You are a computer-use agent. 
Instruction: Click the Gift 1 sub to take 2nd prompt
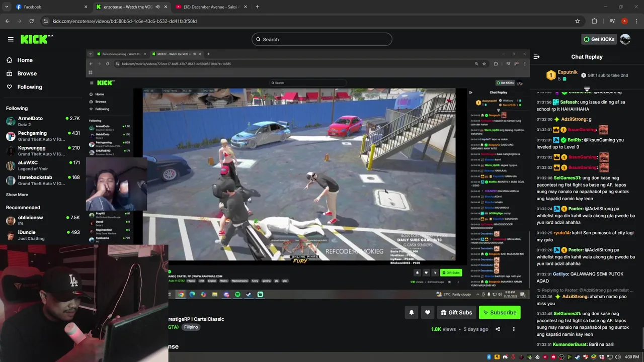click(x=604, y=75)
